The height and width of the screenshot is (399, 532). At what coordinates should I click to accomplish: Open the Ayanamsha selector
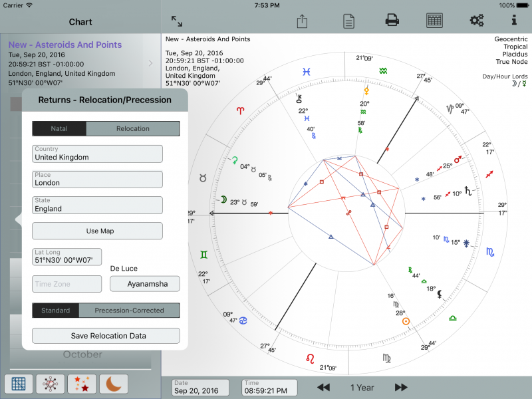coord(144,284)
